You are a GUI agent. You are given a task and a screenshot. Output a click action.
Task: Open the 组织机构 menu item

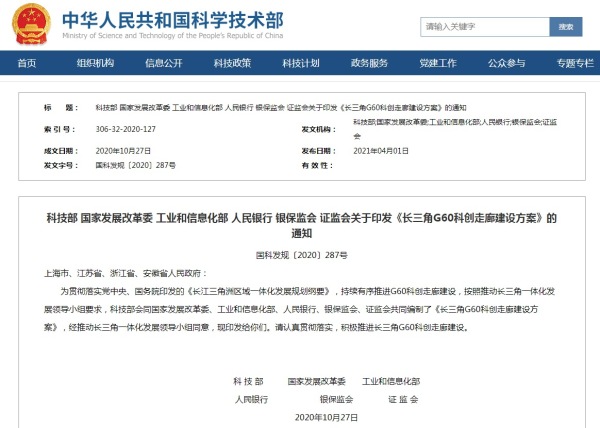[95, 63]
